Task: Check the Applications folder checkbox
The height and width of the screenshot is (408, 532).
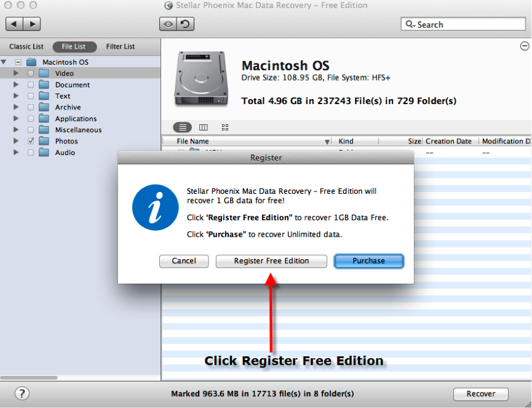Action: coord(31,119)
